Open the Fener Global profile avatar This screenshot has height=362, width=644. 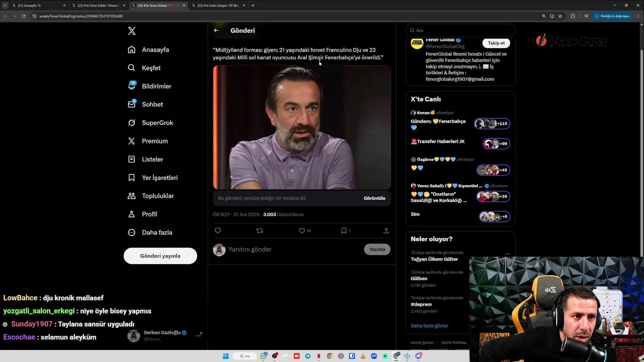(x=417, y=43)
